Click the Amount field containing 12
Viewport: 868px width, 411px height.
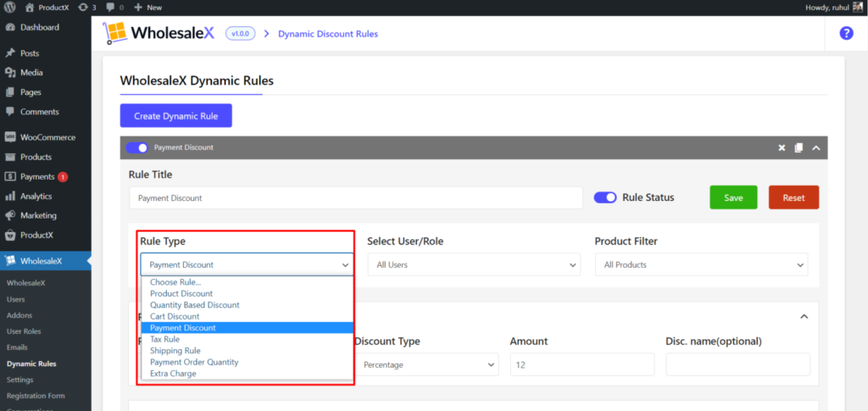(582, 364)
